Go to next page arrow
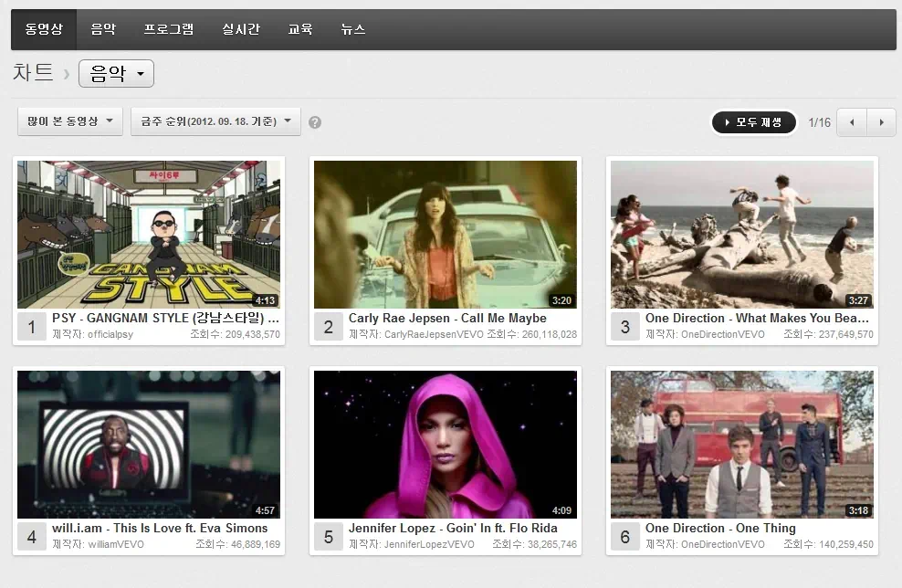This screenshot has height=588, width=902. pyautogui.click(x=881, y=122)
